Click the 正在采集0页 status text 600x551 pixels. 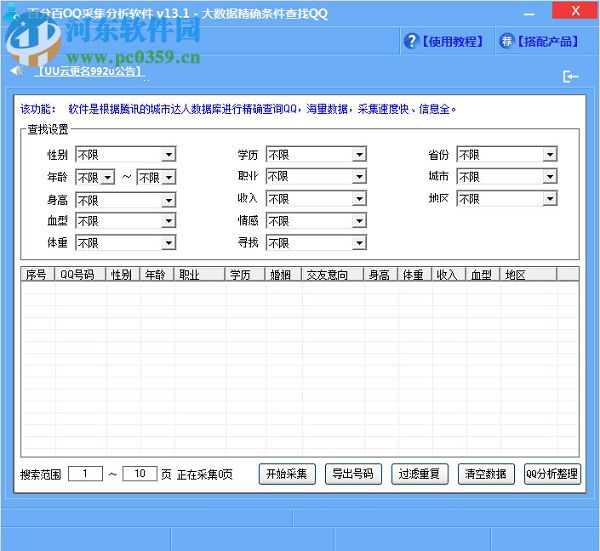click(205, 475)
